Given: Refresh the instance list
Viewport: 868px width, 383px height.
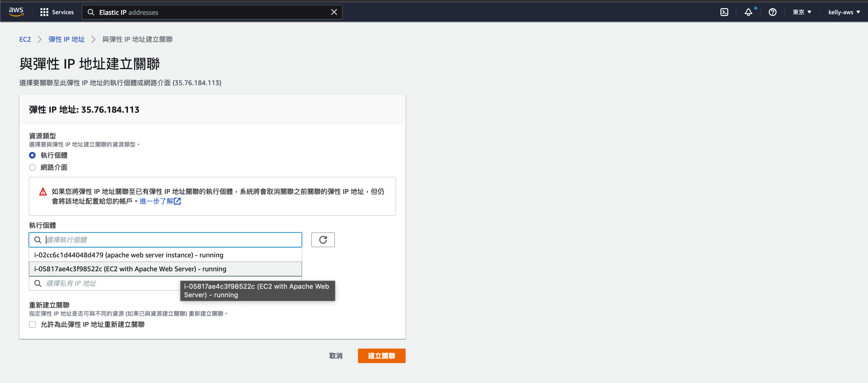Looking at the screenshot, I should (x=323, y=240).
